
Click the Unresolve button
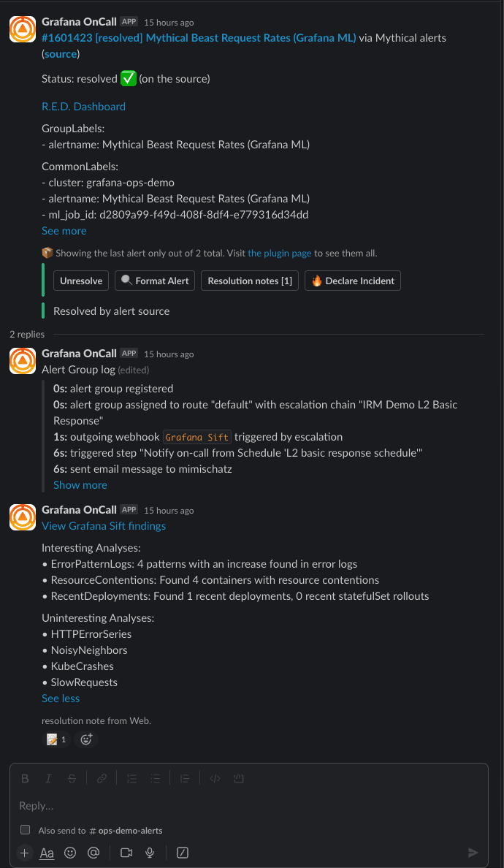coord(80,280)
